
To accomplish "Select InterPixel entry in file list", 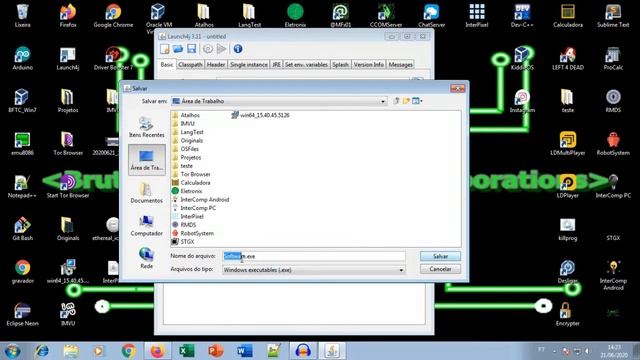I will point(188,216).
